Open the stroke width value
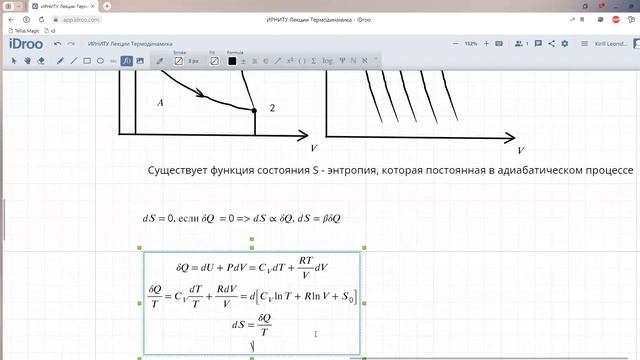Viewport: 640px width, 360px height. (193, 61)
